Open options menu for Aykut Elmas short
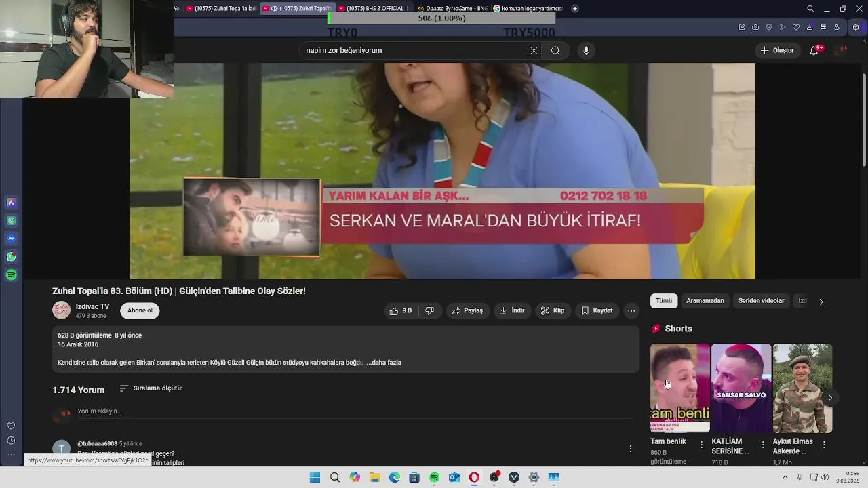The image size is (868, 488). 824,445
